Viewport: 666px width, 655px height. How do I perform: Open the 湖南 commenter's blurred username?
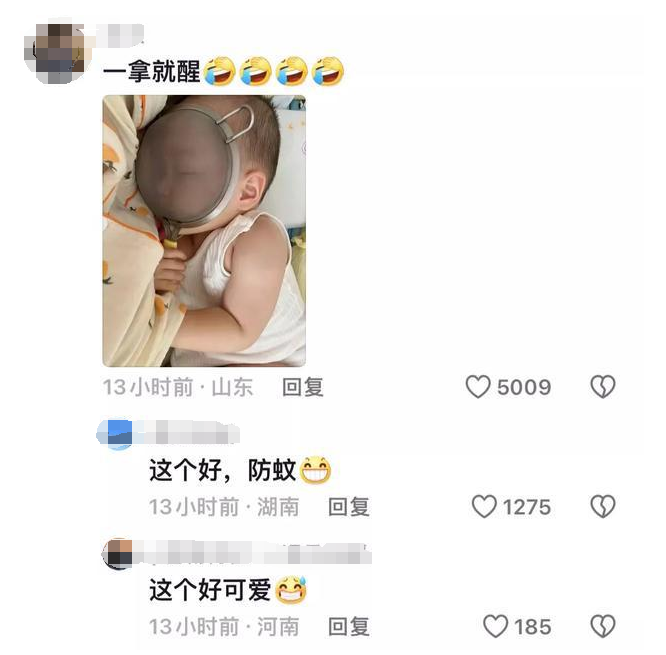pos(188,433)
